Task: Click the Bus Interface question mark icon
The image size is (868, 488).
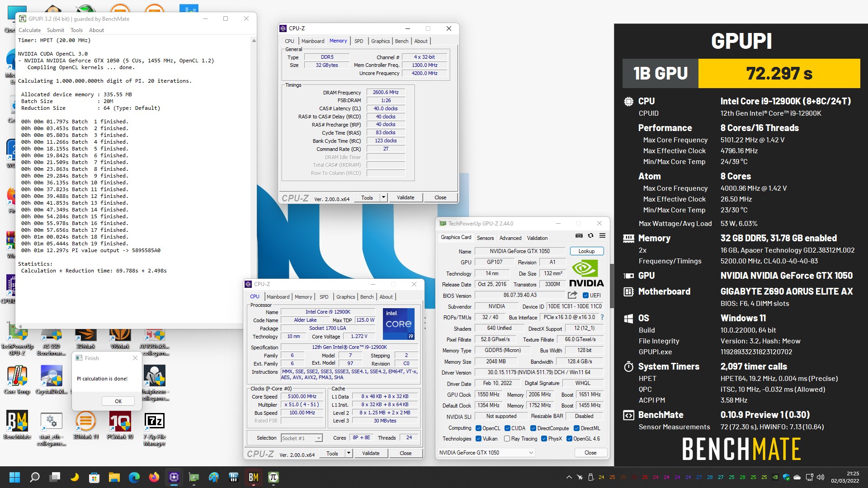Action: click(x=602, y=317)
